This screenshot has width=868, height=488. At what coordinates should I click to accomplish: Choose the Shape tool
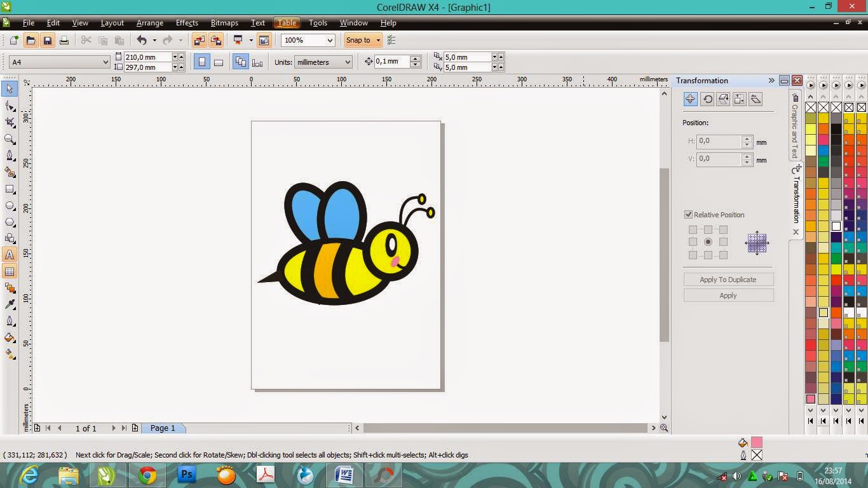click(x=9, y=105)
